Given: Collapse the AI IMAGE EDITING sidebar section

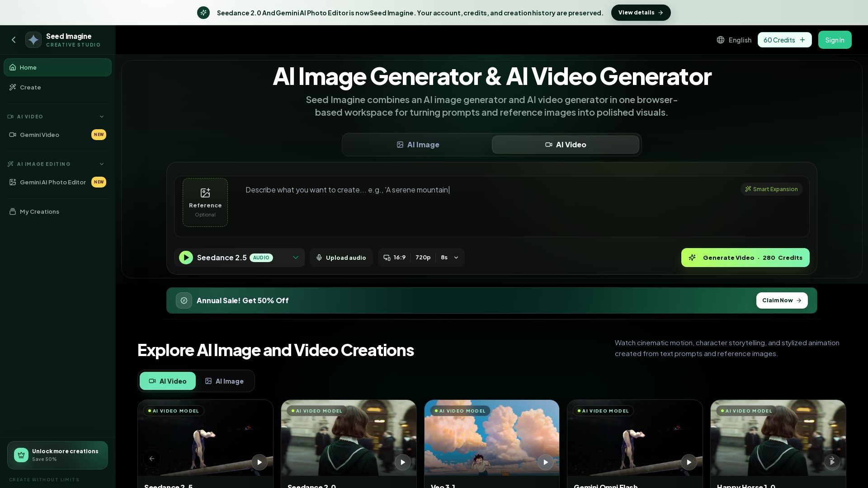Looking at the screenshot, I should pyautogui.click(x=102, y=164).
